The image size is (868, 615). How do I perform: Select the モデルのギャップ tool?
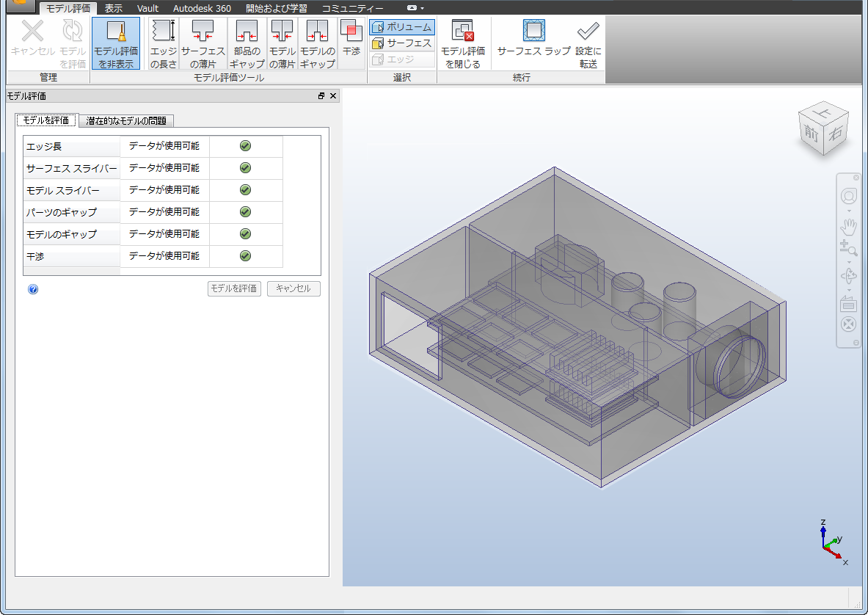point(318,43)
